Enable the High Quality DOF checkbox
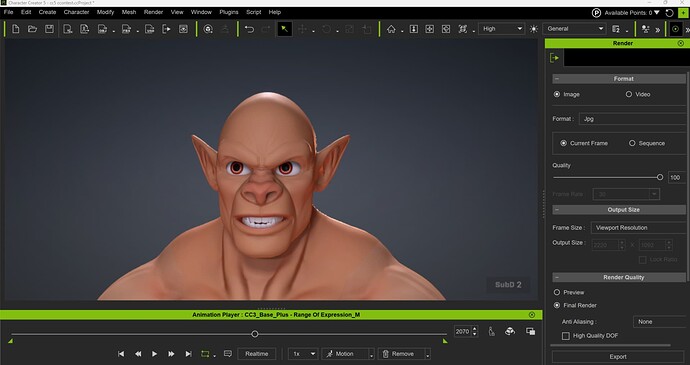 [566, 336]
